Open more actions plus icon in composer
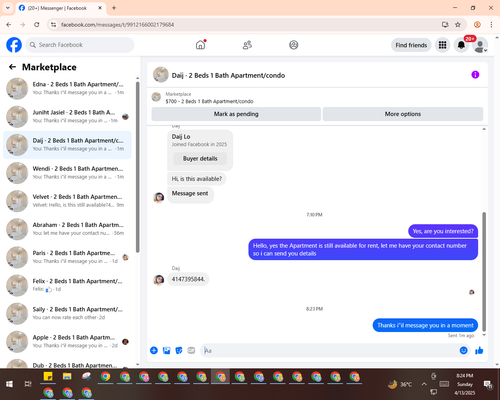The image size is (500, 400). tap(154, 350)
